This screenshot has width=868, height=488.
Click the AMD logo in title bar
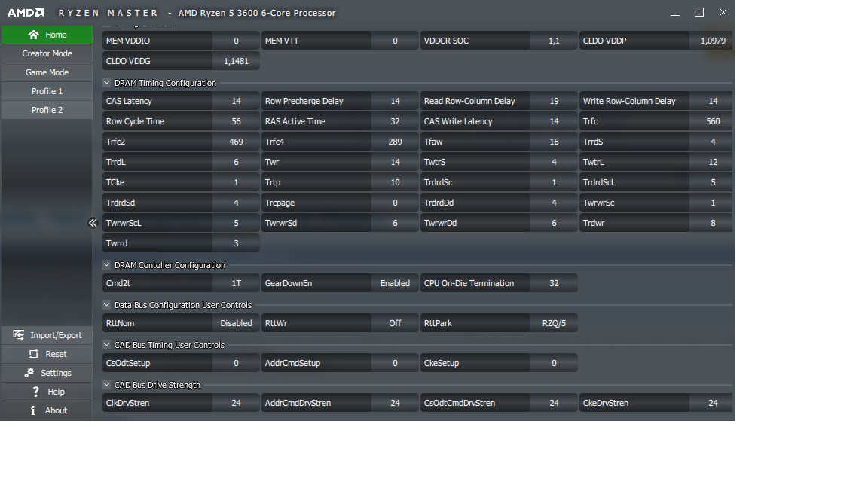click(x=26, y=13)
